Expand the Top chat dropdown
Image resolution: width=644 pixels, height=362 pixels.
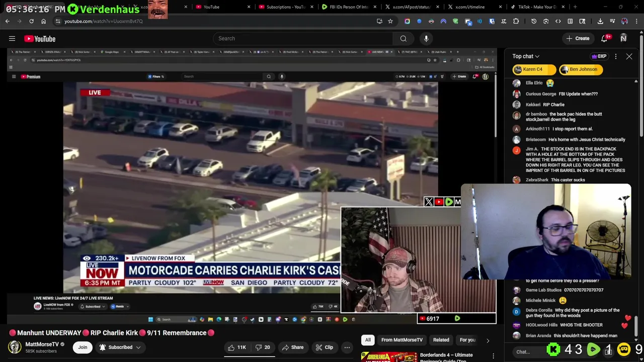point(526,56)
